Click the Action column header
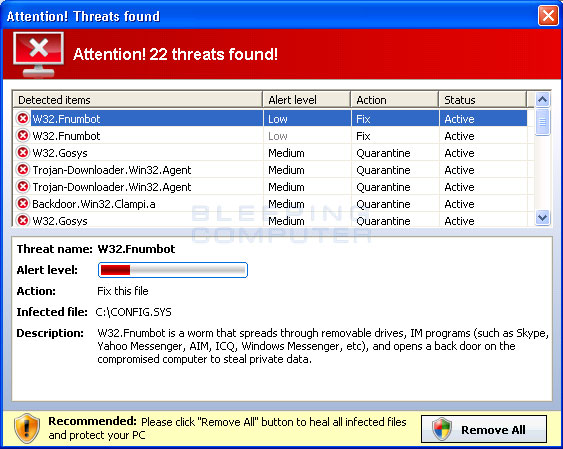 (x=395, y=99)
